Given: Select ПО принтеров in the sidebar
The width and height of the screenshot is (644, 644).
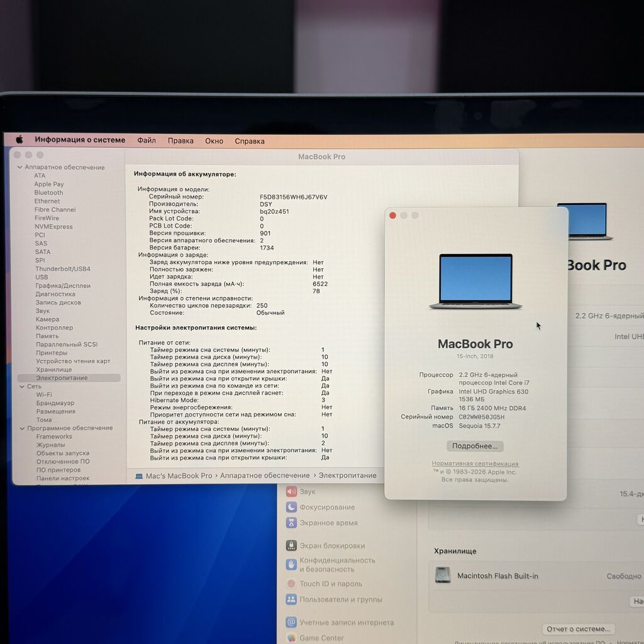Looking at the screenshot, I should (58, 470).
